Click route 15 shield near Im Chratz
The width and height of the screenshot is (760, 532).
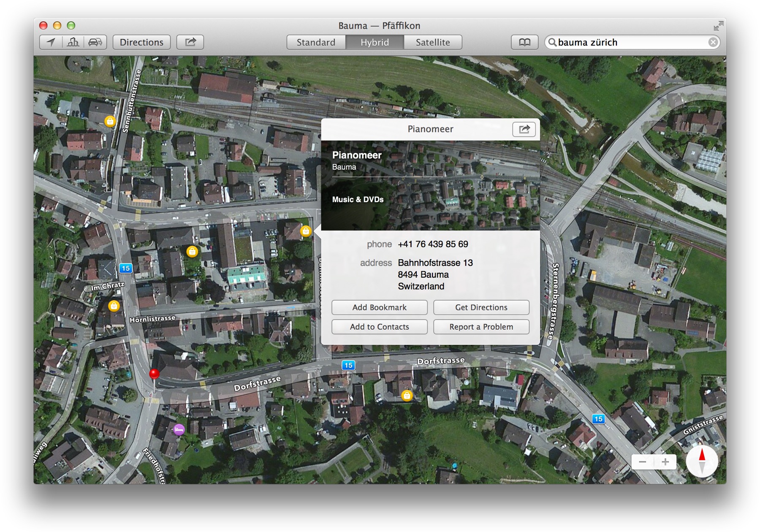click(x=125, y=268)
